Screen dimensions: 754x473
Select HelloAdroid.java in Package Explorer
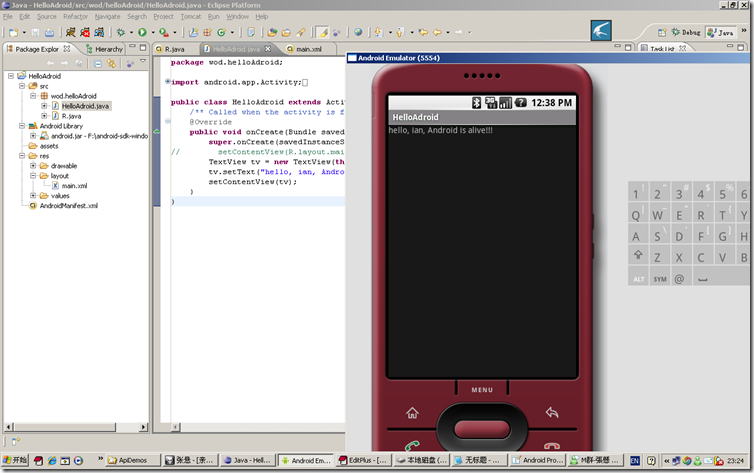coord(85,106)
